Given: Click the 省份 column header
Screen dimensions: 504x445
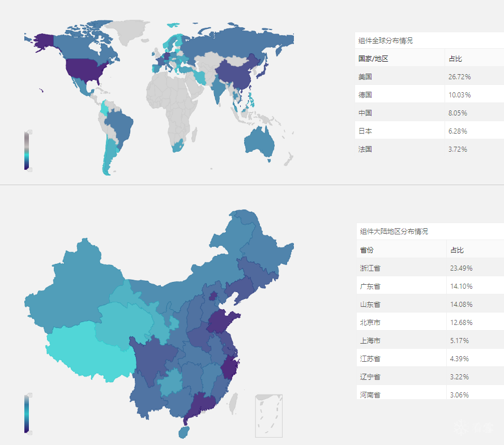Looking at the screenshot, I should point(367,250).
